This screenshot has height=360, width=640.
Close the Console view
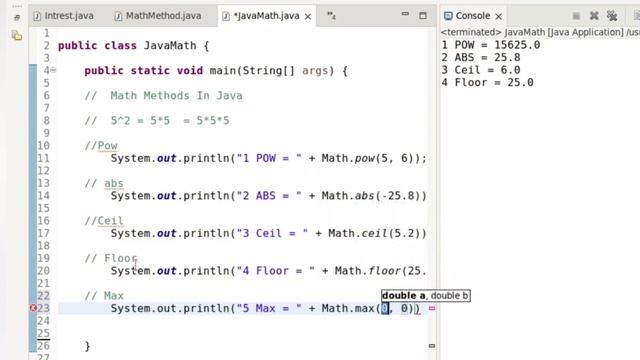pos(499,16)
